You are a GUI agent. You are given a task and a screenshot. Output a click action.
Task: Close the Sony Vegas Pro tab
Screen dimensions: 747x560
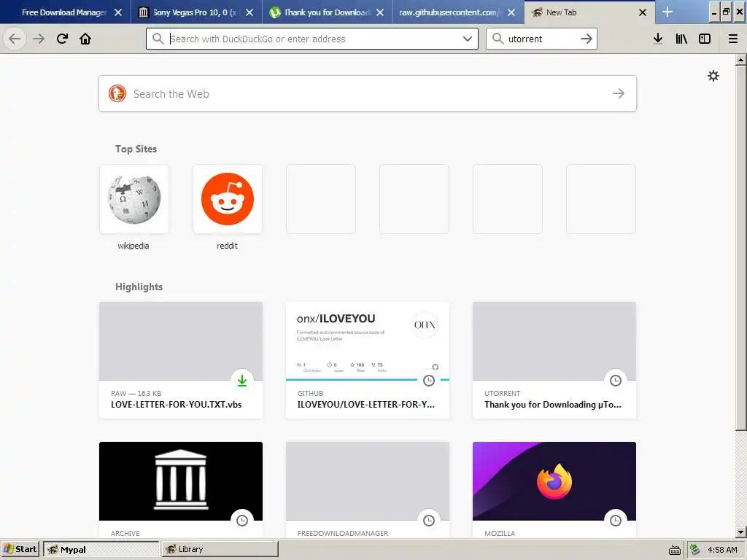249,12
